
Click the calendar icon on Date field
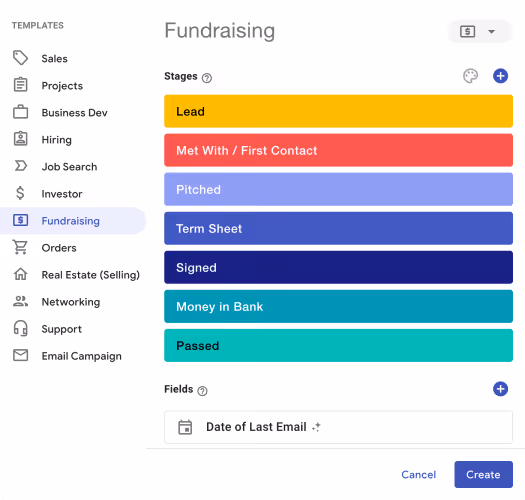185,427
